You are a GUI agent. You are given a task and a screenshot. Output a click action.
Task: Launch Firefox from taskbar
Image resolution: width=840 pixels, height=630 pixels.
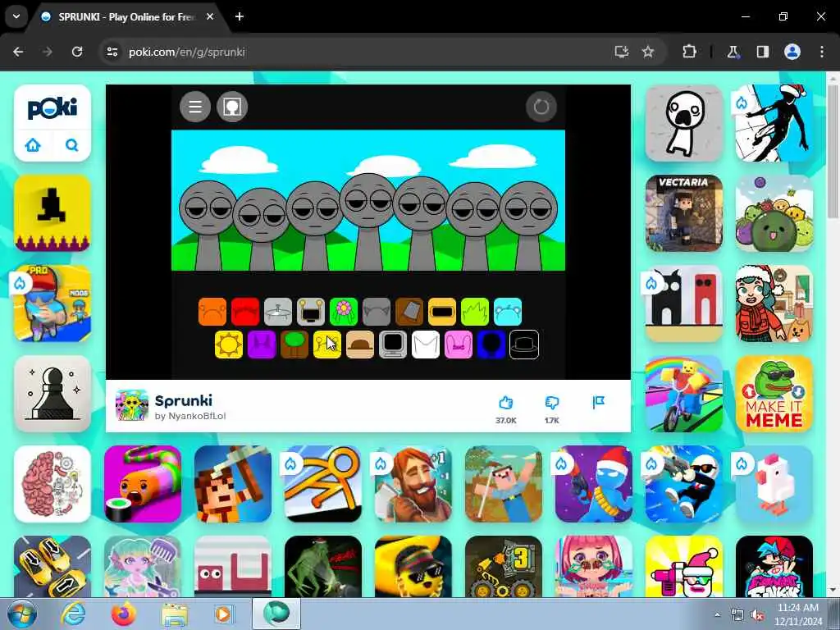[x=123, y=614]
